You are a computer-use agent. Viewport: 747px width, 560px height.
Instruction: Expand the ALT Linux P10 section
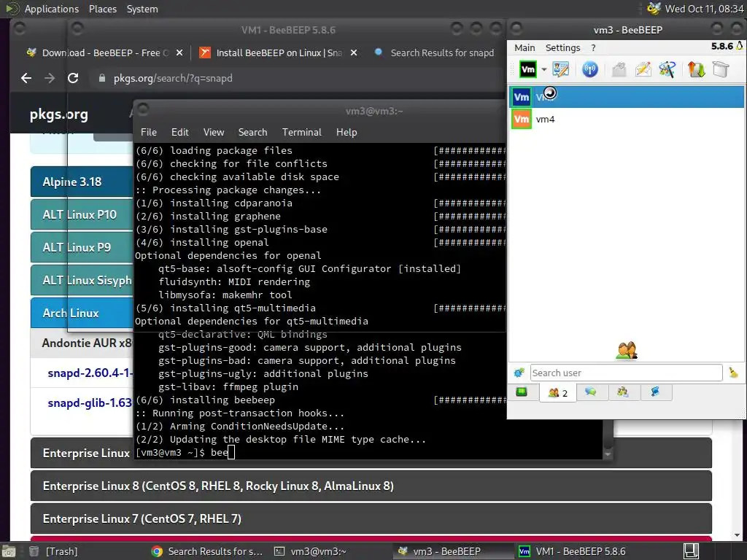point(82,214)
